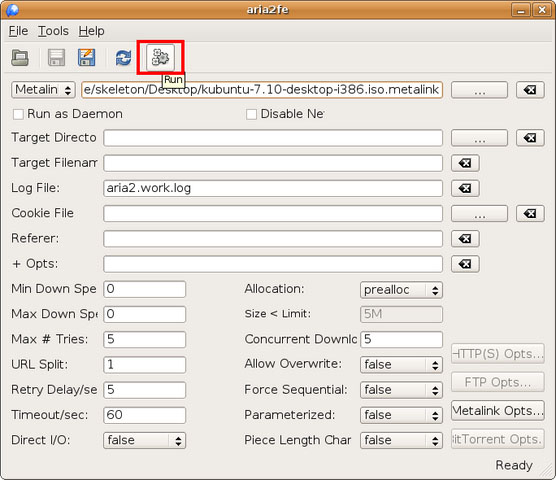
Task: Browse for a metalink file with ... button
Action: [x=479, y=90]
